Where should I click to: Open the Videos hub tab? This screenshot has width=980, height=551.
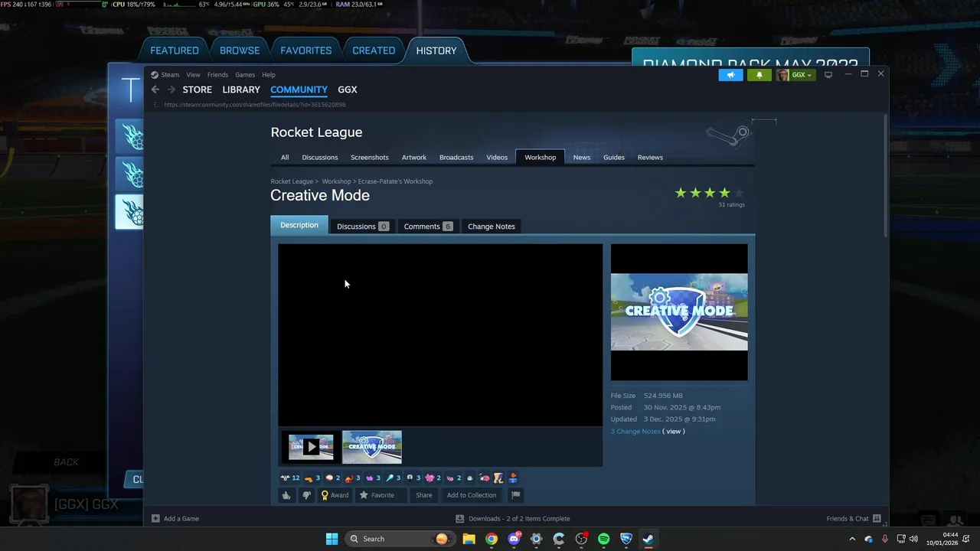pos(497,158)
